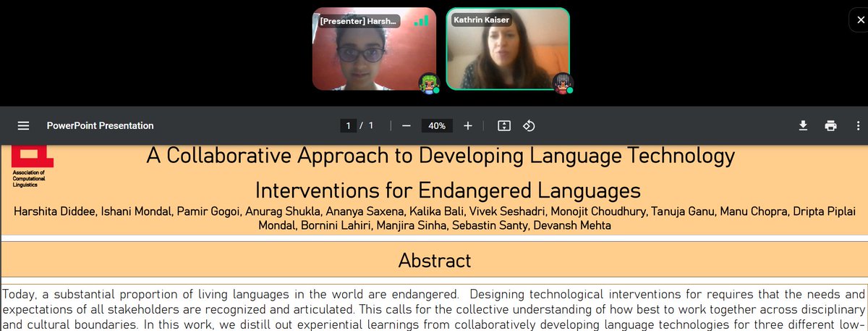The image size is (868, 331).
Task: Click Kathrin Kaiser's avatar badge
Action: [x=563, y=83]
